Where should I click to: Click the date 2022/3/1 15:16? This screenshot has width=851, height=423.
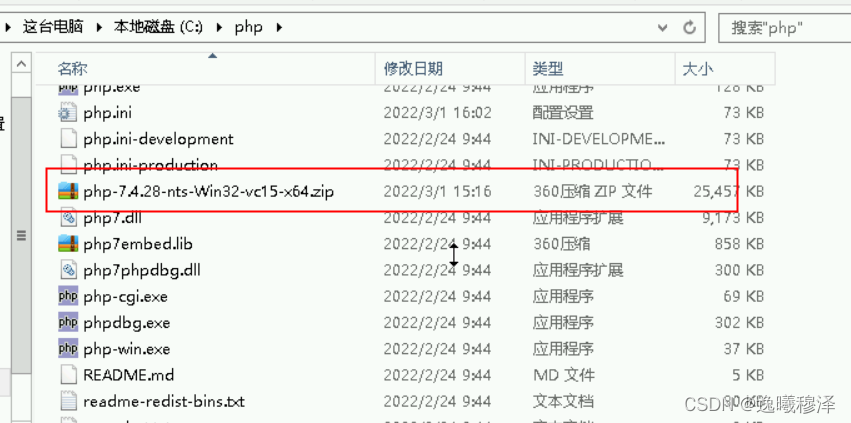tap(437, 191)
